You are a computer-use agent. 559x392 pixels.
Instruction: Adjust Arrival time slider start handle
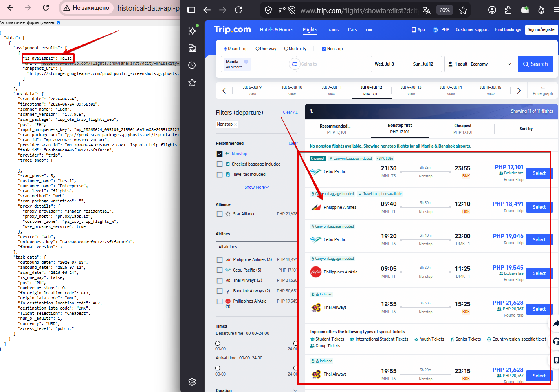coord(218,368)
